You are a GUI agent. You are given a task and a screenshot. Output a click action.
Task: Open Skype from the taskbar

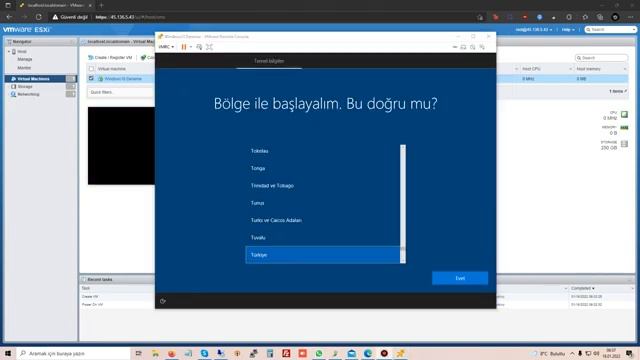pyautogui.click(x=204, y=353)
